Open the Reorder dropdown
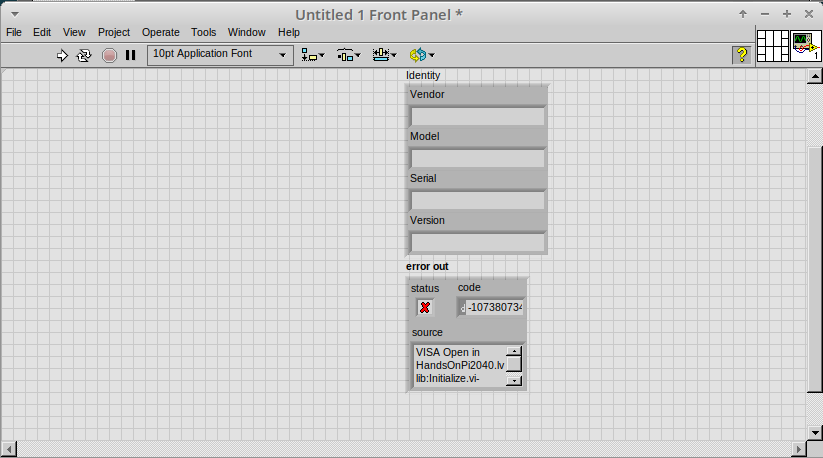Screen dimensions: 823x458 coord(422,55)
